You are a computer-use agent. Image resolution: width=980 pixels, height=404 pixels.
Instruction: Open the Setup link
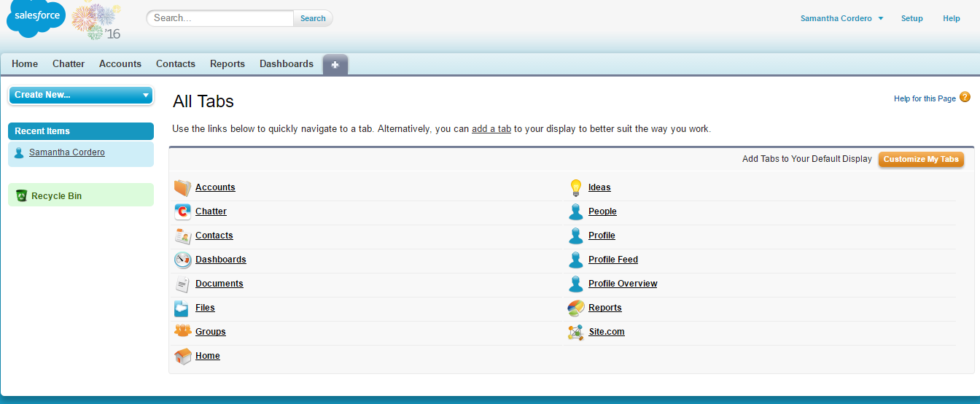pos(912,18)
